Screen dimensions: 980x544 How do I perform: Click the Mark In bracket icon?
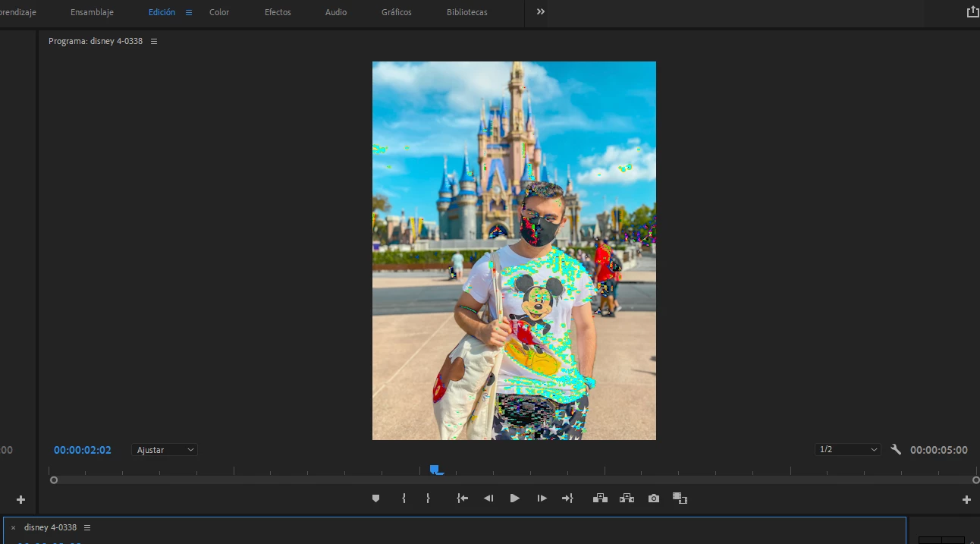pos(404,498)
